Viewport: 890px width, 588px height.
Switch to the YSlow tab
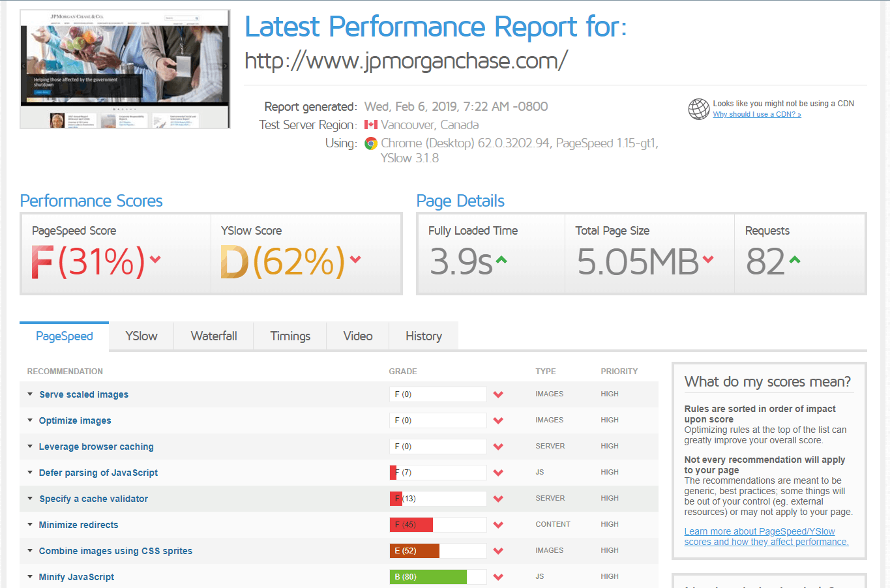pyautogui.click(x=141, y=336)
